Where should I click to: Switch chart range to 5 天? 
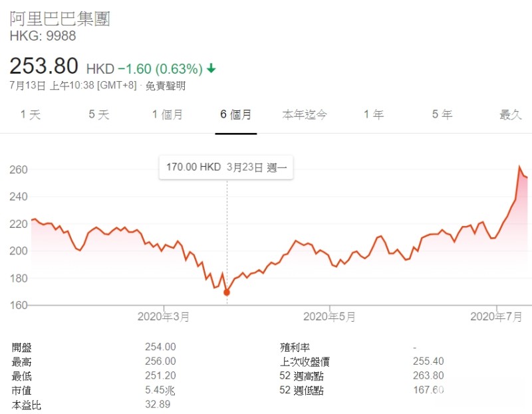(99, 114)
